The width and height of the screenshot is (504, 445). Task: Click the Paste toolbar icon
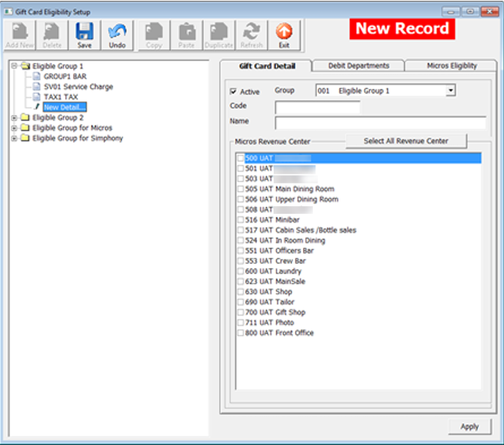pos(187,31)
